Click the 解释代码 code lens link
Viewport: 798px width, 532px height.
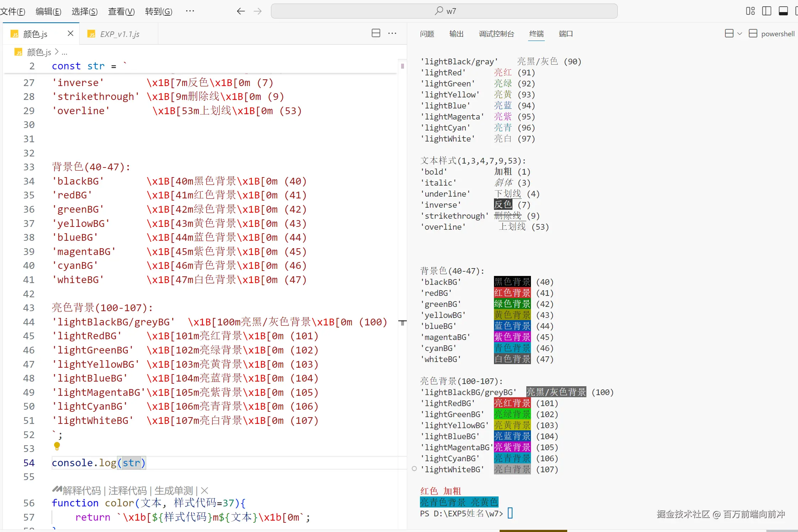tap(81, 491)
